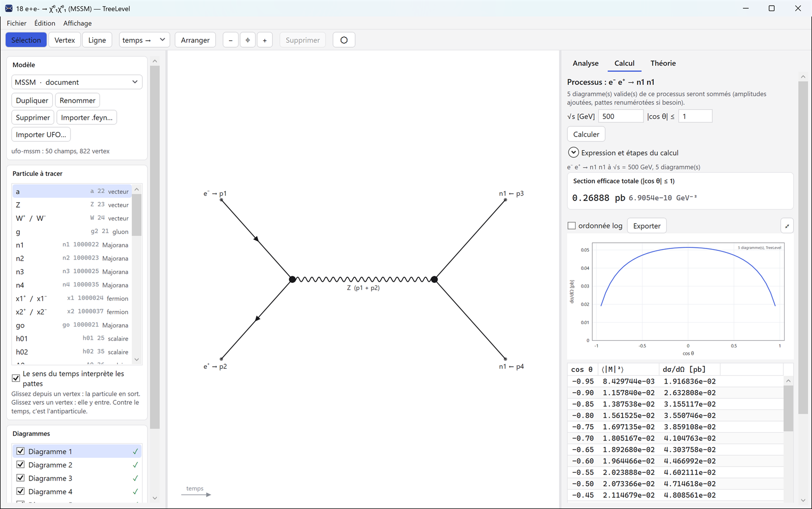Select the left Z vertex dot in the diagram
Screen dimensions: 812x509
click(292, 279)
